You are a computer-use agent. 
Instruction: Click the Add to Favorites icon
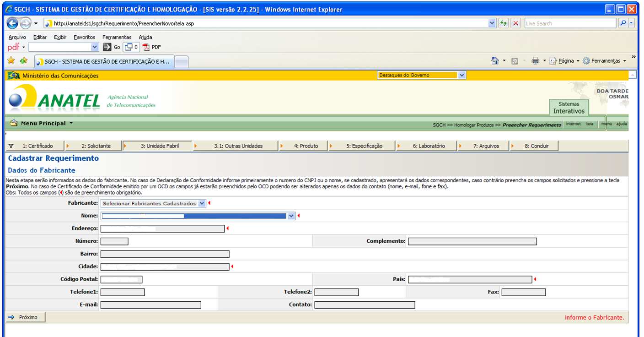tap(23, 60)
